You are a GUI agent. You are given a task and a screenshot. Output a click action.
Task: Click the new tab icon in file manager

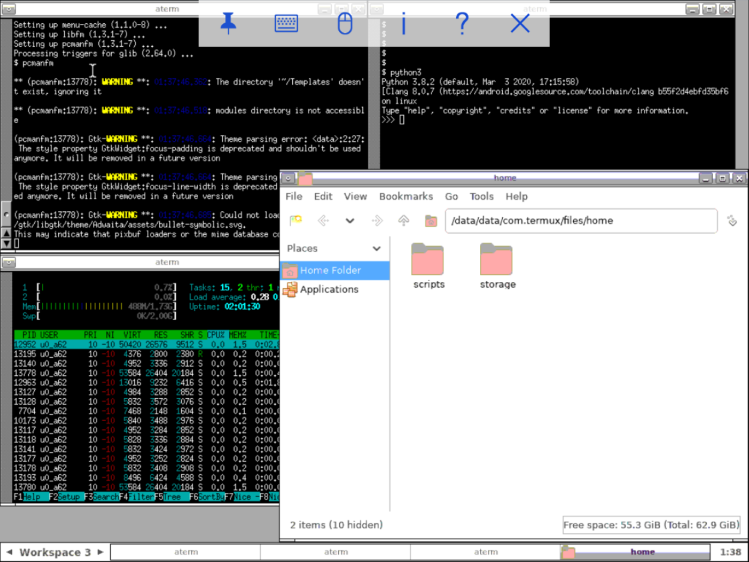pyautogui.click(x=296, y=221)
